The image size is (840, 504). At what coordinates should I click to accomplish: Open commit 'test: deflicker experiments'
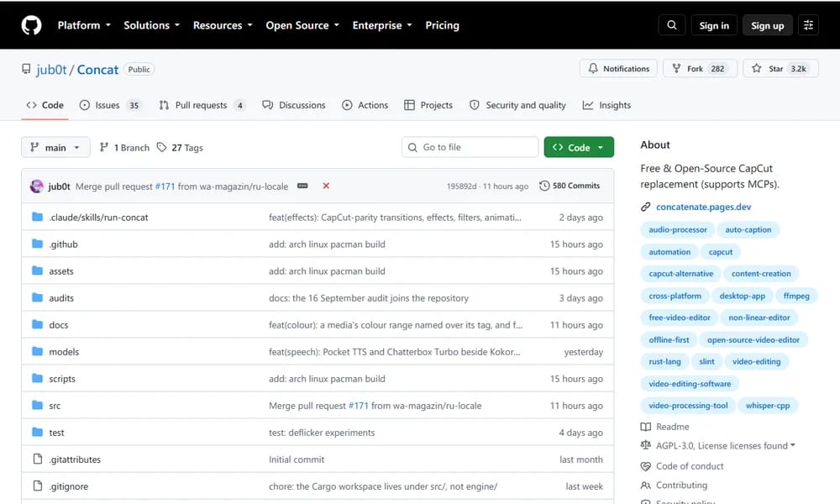tap(322, 433)
